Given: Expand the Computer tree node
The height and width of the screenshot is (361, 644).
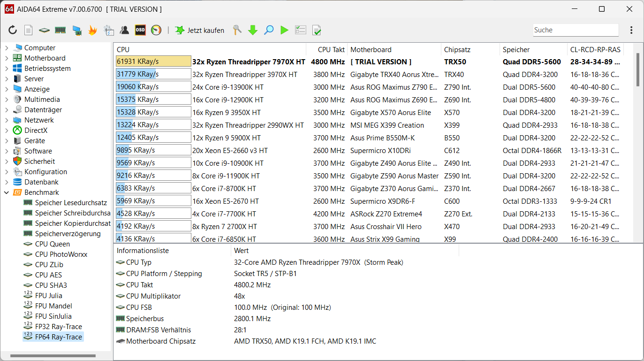Looking at the screenshot, I should click(x=7, y=48).
